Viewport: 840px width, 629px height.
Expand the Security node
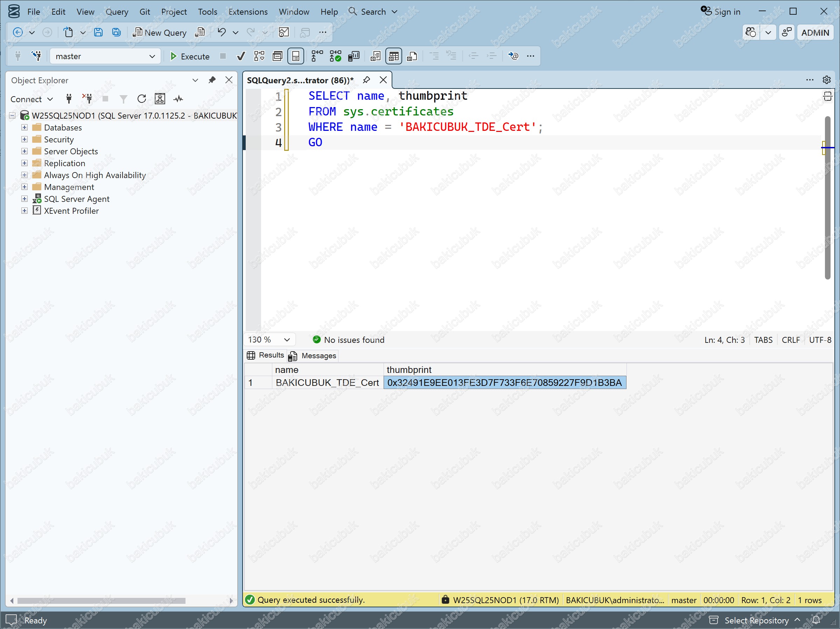click(24, 139)
